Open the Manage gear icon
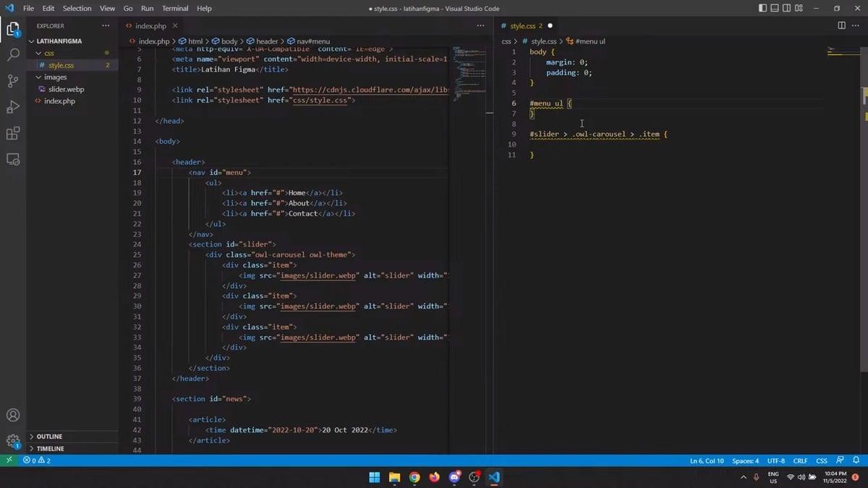The image size is (868, 488). coord(13,441)
